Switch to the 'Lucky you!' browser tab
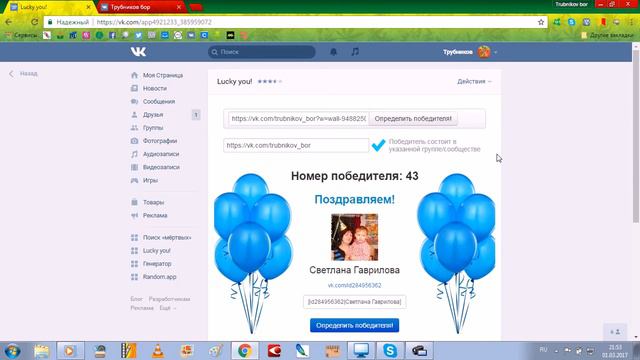640x360 pixels. click(x=48, y=7)
